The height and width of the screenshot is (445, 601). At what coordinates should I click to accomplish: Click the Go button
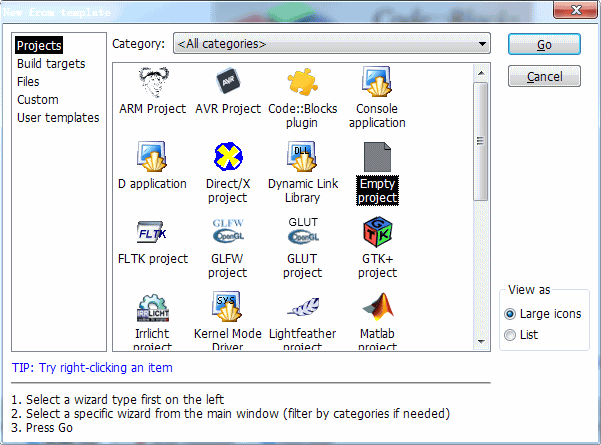544,44
